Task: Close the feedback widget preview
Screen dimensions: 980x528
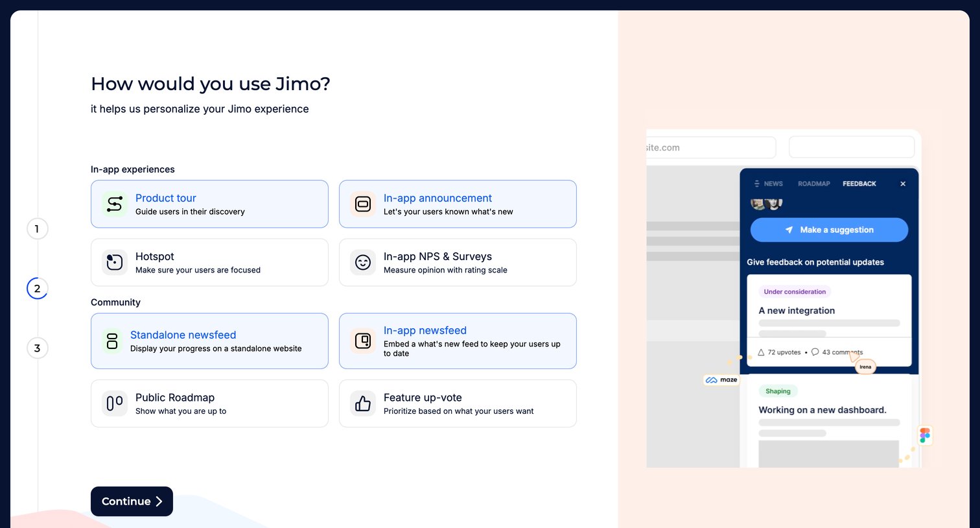Action: 903,184
